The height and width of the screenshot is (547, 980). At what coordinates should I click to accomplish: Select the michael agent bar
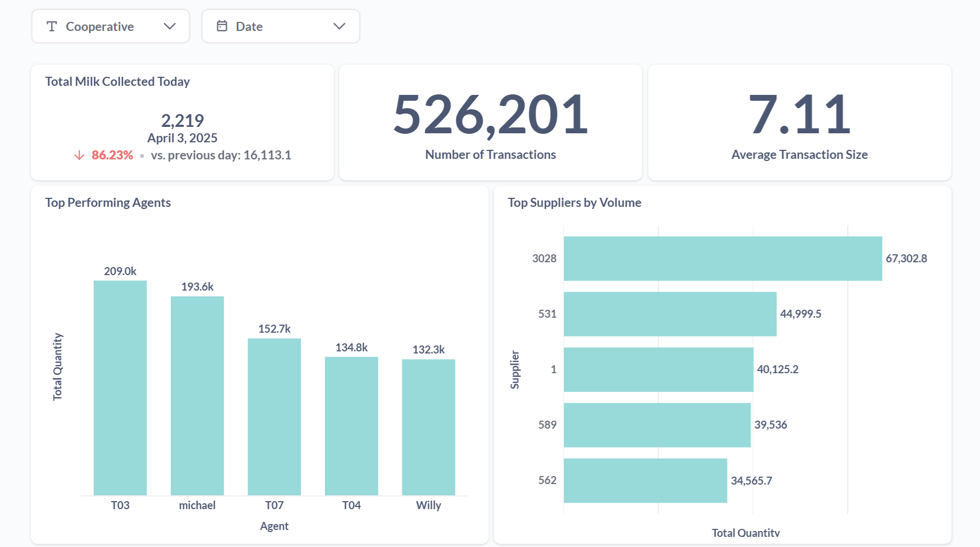pyautogui.click(x=197, y=396)
